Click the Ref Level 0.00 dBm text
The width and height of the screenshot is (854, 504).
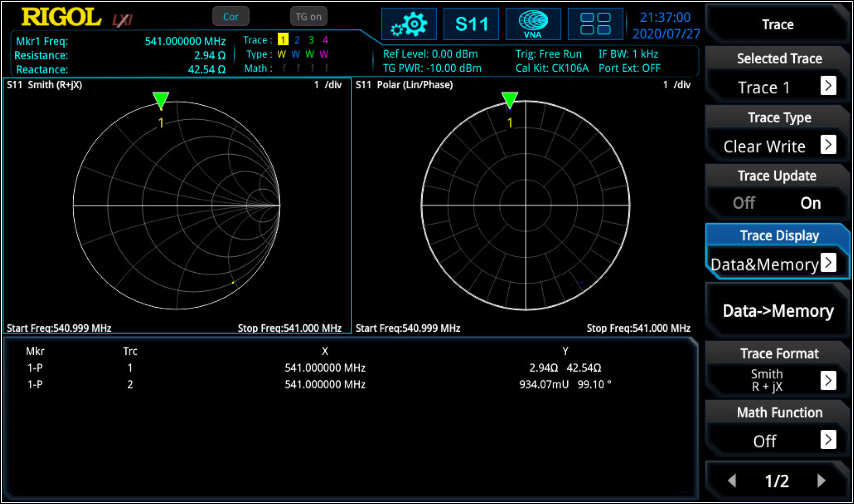[x=430, y=54]
